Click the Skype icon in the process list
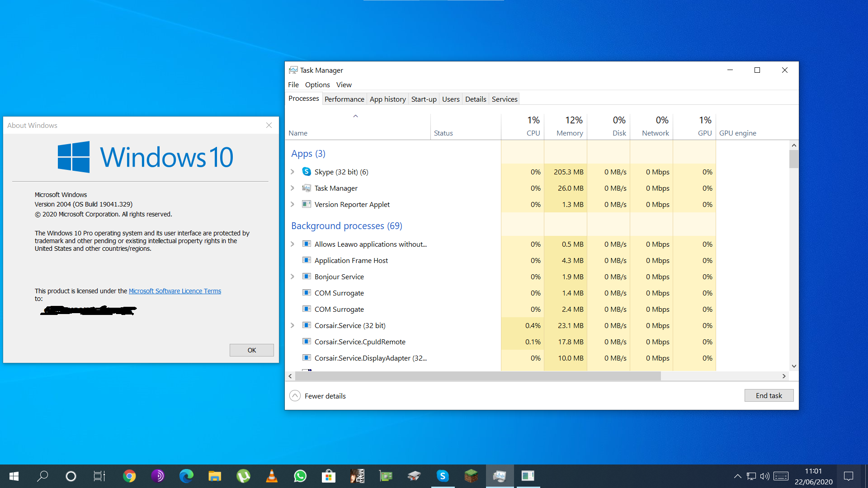The image size is (868, 488). point(307,172)
